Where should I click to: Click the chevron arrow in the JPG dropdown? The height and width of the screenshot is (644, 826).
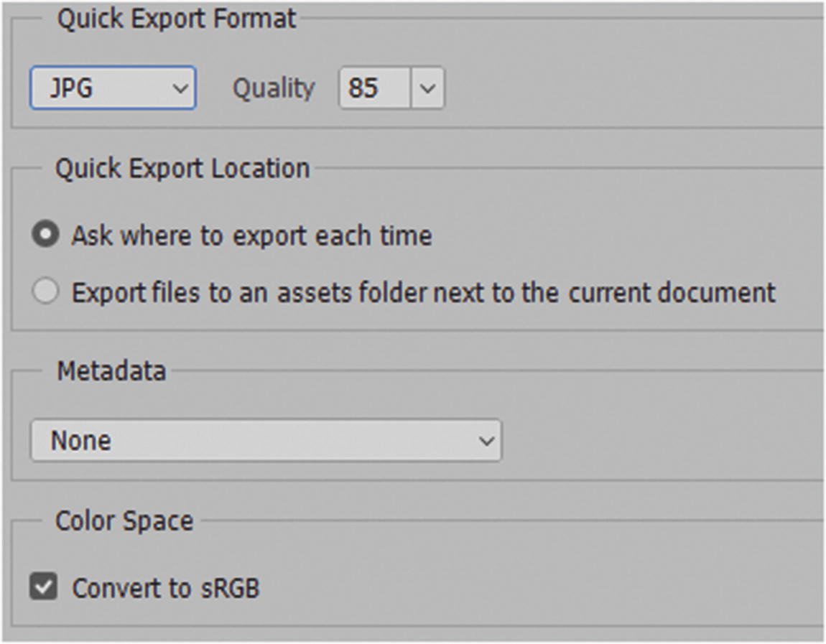click(180, 89)
